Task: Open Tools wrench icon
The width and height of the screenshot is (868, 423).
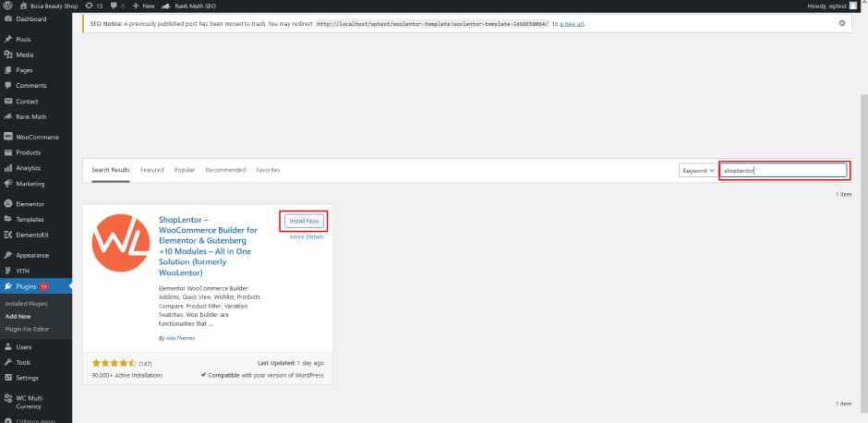Action: click(x=7, y=362)
